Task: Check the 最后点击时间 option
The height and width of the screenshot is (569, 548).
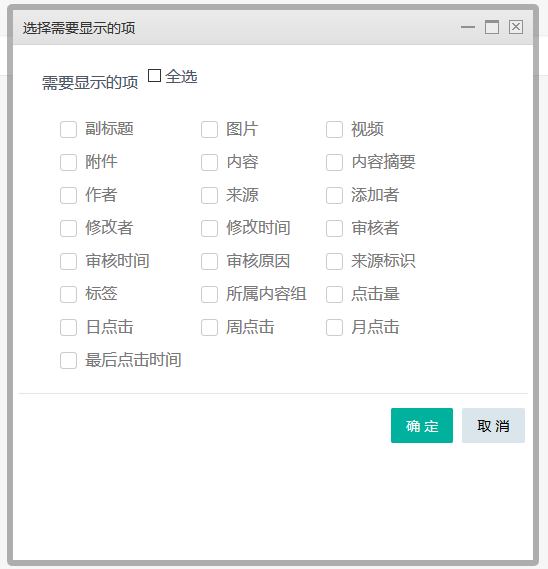Action: pos(68,360)
